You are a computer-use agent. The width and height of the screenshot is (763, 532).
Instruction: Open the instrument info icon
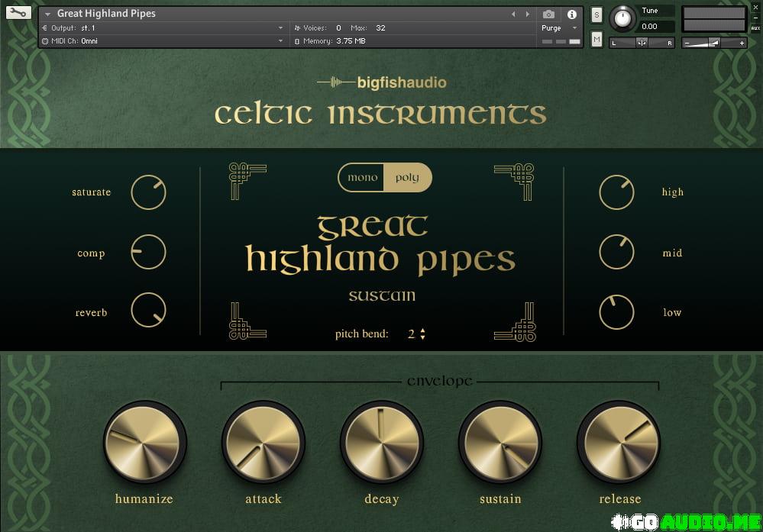coord(571,15)
